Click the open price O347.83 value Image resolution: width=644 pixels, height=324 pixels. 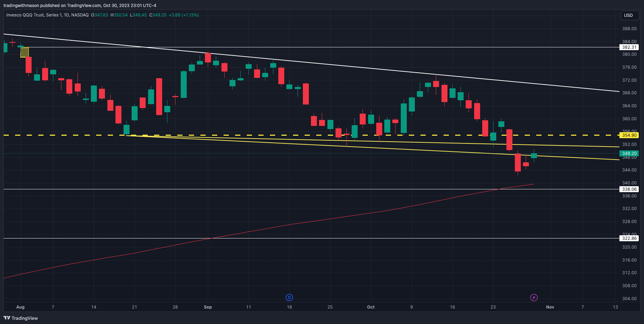pos(100,15)
